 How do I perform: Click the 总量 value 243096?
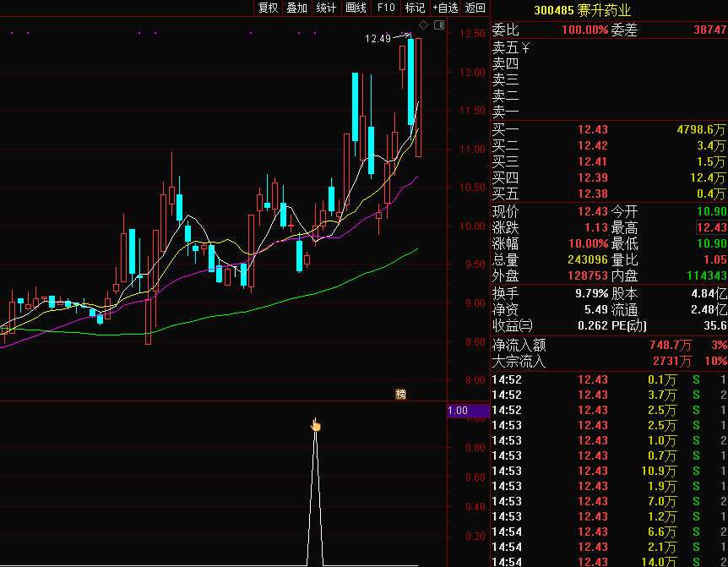pos(588,259)
